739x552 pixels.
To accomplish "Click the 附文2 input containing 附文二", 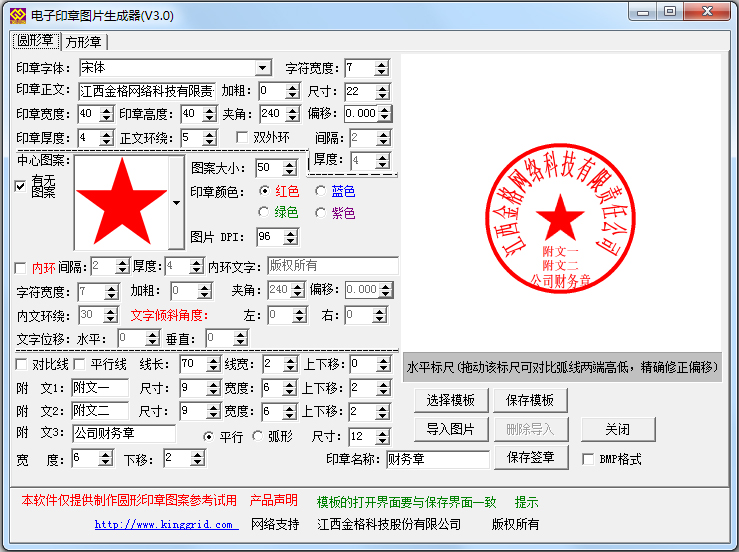I will pos(100,411).
